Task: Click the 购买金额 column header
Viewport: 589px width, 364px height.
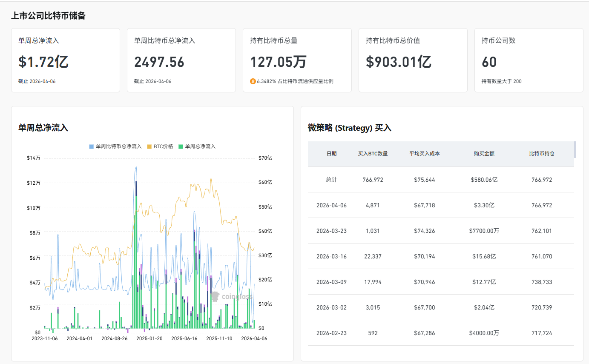Action: [484, 154]
